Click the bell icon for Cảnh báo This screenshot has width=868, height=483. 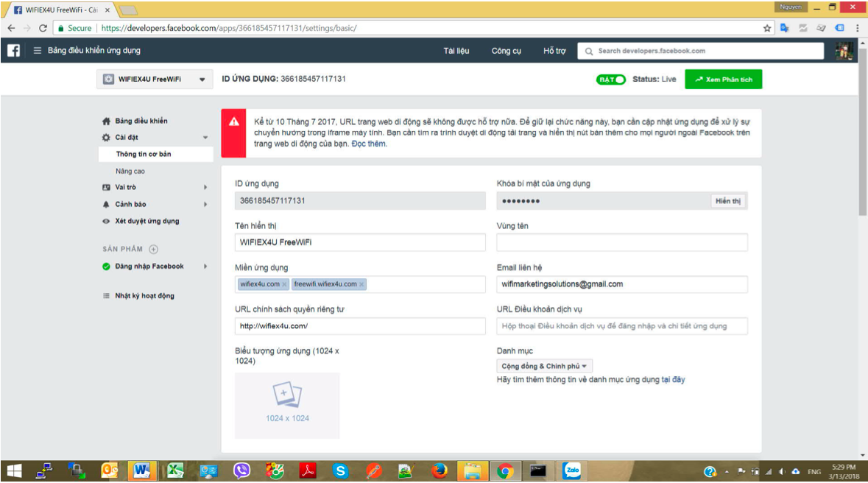coord(106,205)
